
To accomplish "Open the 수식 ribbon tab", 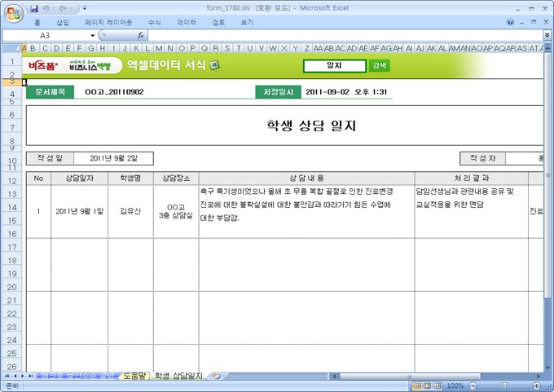I will point(155,23).
